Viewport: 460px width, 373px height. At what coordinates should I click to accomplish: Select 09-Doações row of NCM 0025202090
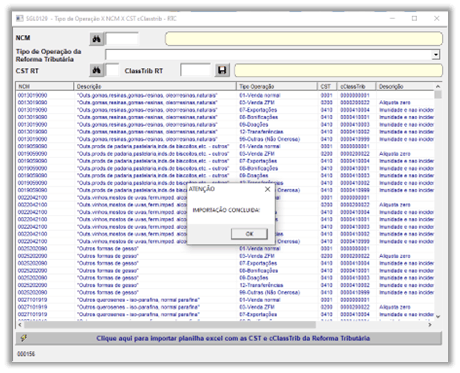[x=225, y=278]
